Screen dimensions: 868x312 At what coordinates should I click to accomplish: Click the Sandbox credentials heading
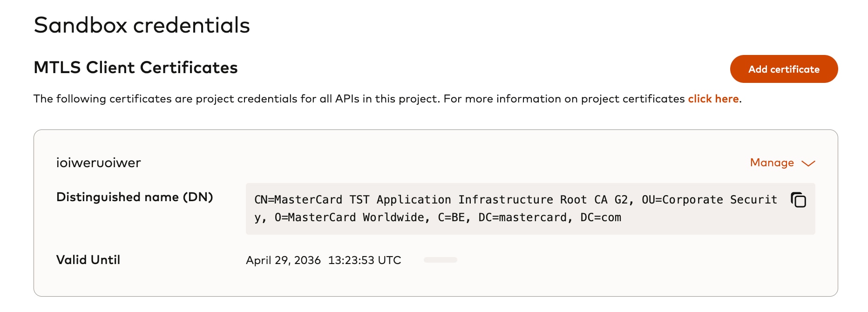[142, 25]
